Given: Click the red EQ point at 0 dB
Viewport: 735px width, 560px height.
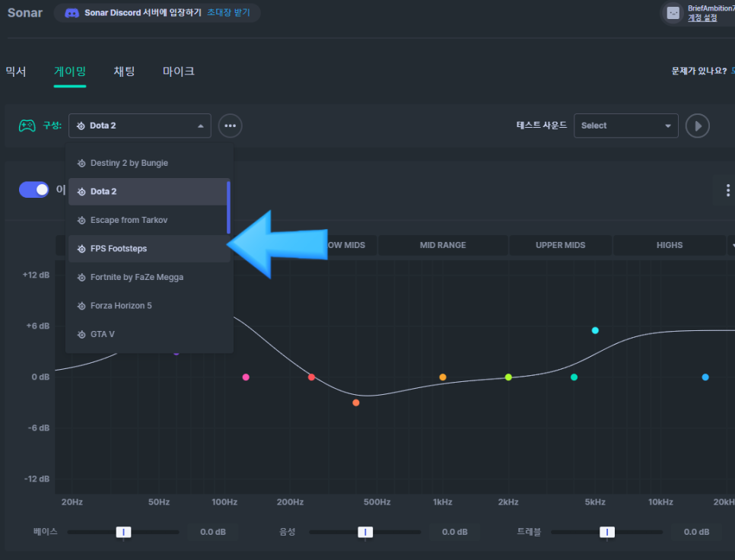Looking at the screenshot, I should coord(311,377).
